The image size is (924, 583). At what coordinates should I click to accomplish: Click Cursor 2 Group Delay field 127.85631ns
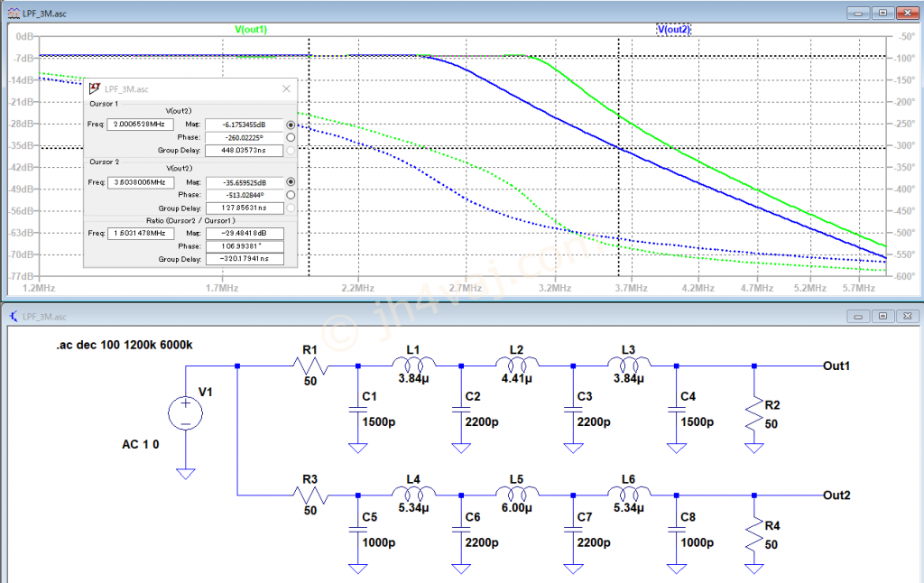click(x=245, y=208)
